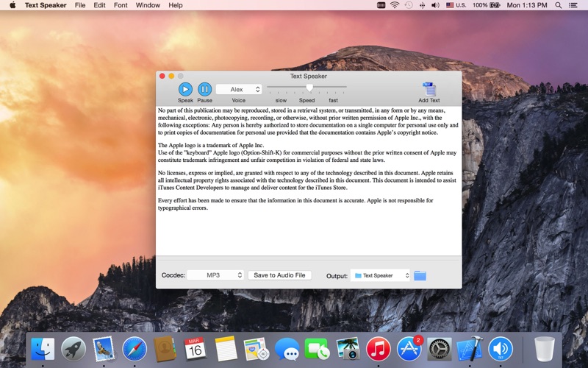Close the Text Speaker window

162,76
